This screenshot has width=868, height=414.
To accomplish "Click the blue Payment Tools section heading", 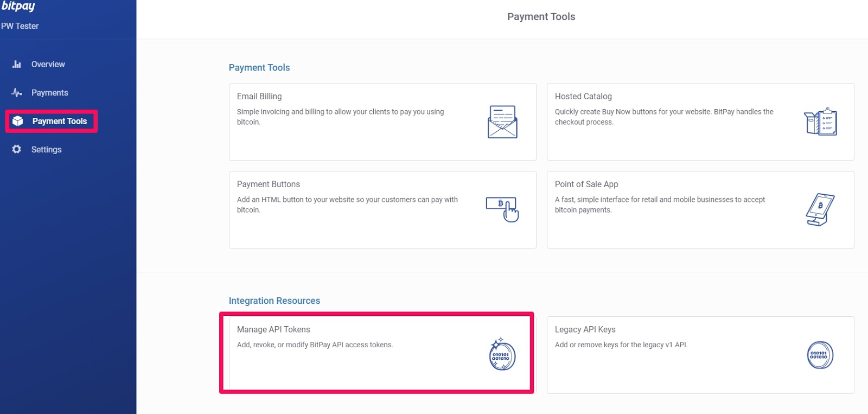I will point(259,67).
